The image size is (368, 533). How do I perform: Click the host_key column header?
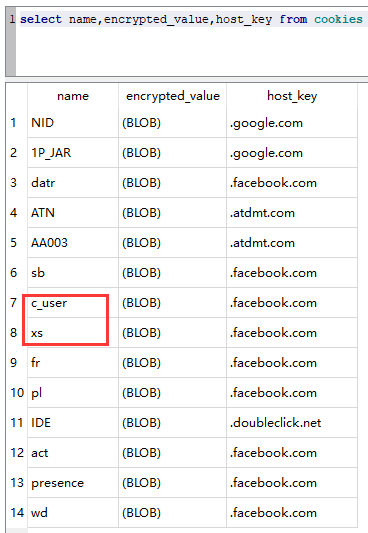point(292,96)
